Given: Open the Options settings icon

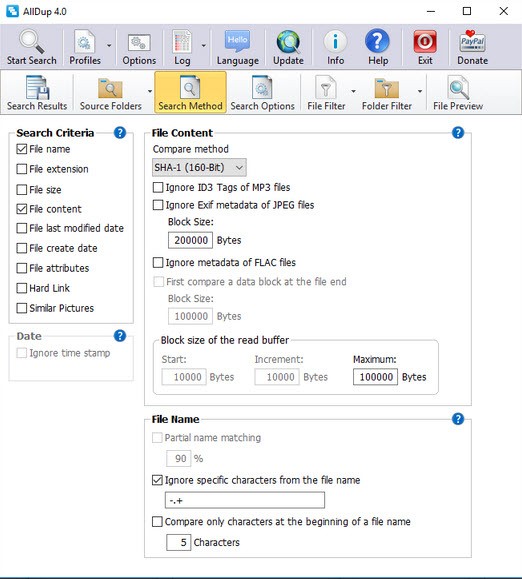Looking at the screenshot, I should (x=139, y=43).
